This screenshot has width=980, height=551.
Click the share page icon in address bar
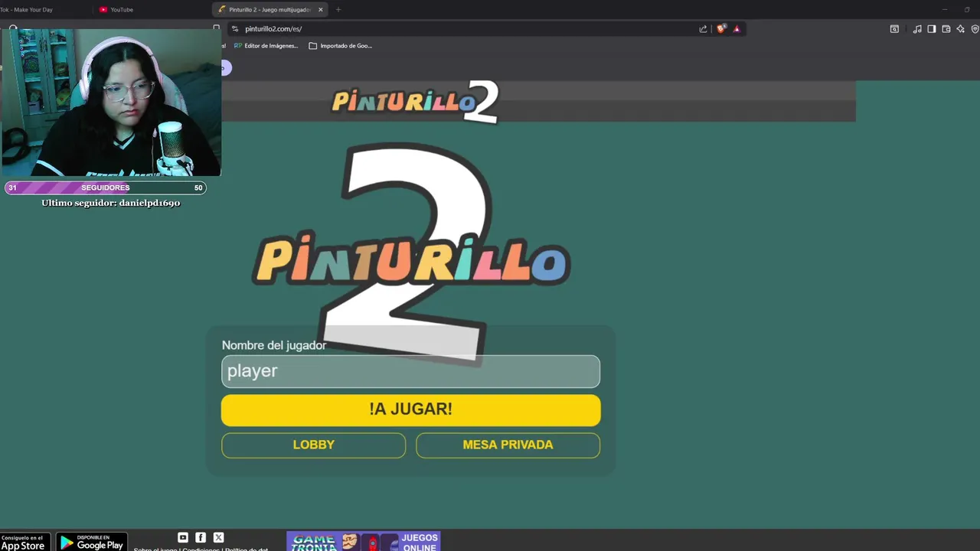click(x=703, y=29)
